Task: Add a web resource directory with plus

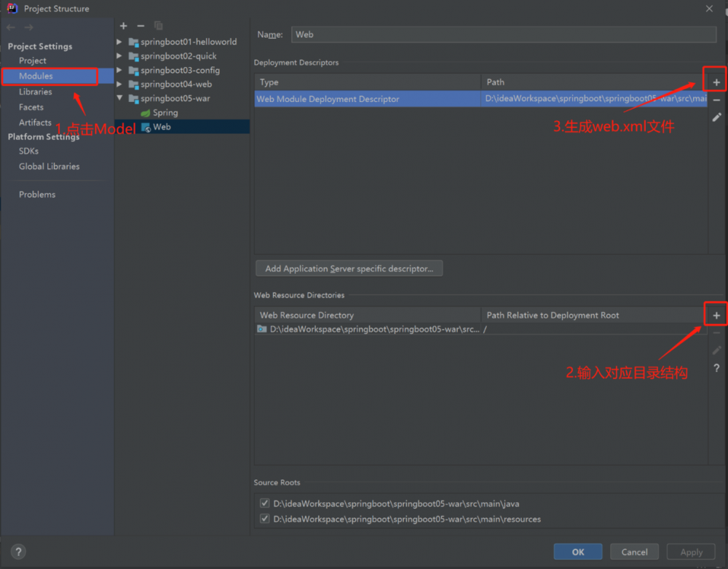Action: [716, 315]
